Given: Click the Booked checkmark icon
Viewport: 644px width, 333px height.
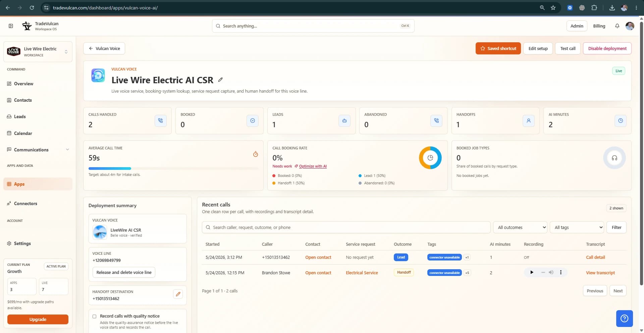Looking at the screenshot, I should pos(253,121).
